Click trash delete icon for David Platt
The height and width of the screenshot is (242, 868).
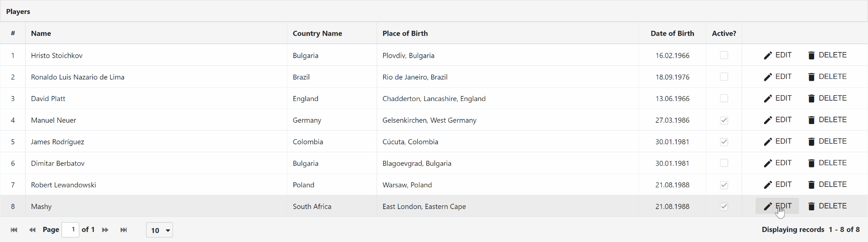(811, 98)
